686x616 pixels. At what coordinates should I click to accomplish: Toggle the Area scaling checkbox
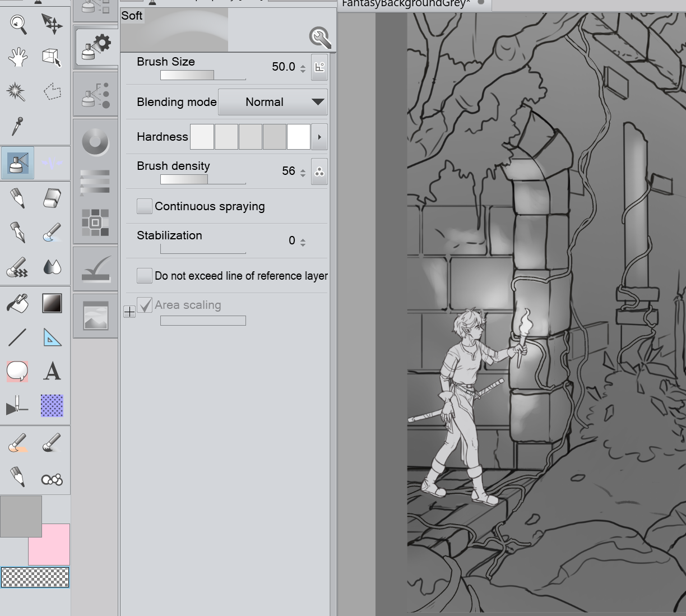pyautogui.click(x=145, y=305)
